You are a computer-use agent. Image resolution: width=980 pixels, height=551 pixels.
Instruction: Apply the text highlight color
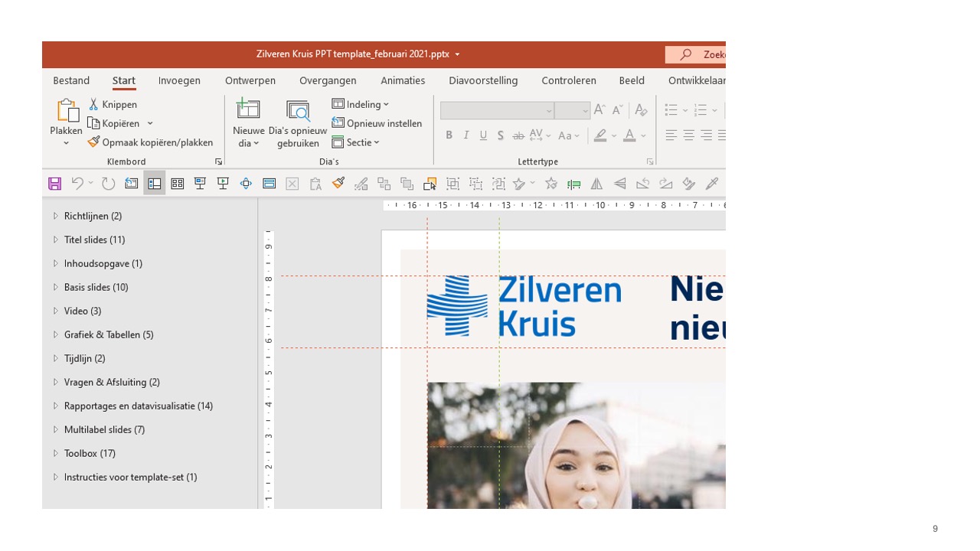(600, 135)
